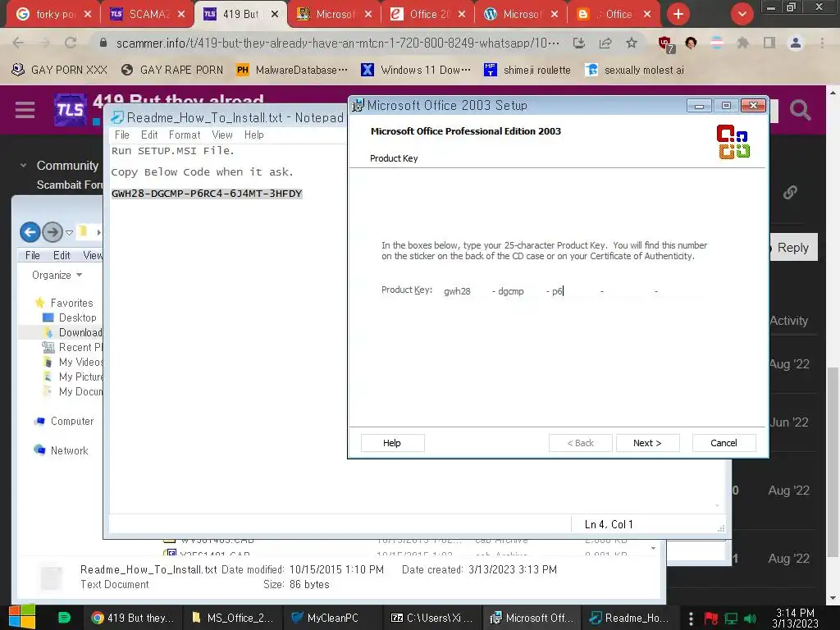840x630 pixels.
Task: Open the Explorer recent locations dropdown arrow
Action: click(69, 232)
